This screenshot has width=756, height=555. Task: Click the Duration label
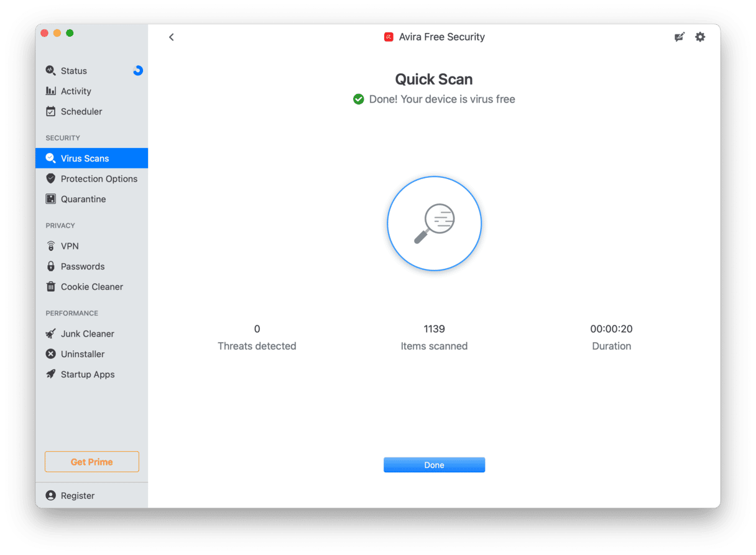coord(611,346)
